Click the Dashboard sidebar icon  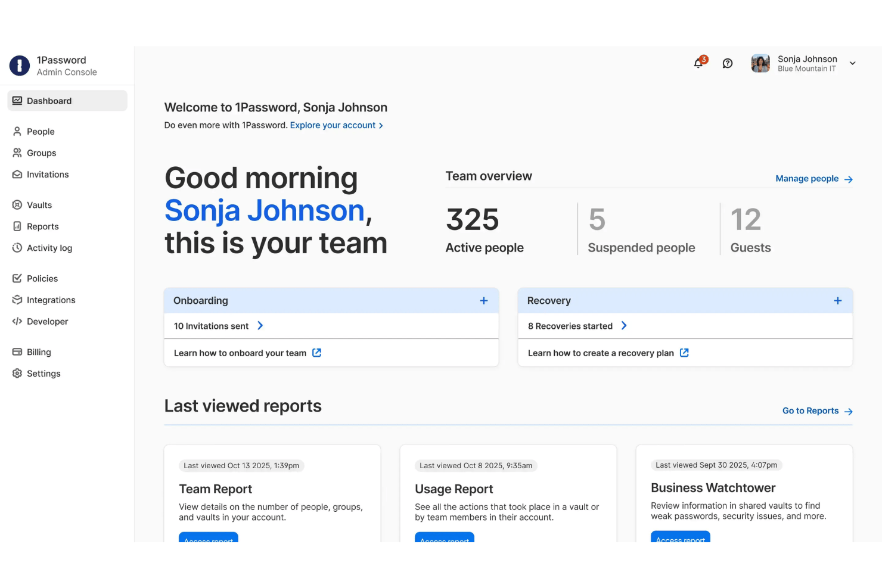[17, 101]
